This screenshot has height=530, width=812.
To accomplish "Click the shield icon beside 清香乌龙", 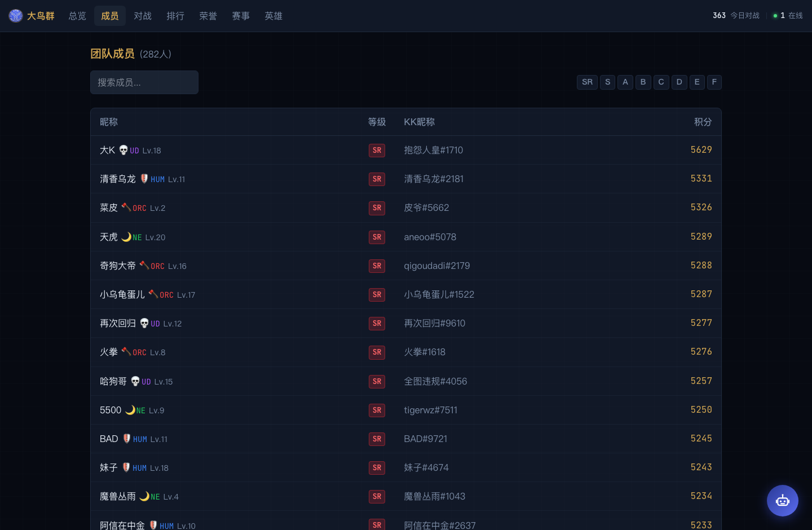I will [144, 179].
